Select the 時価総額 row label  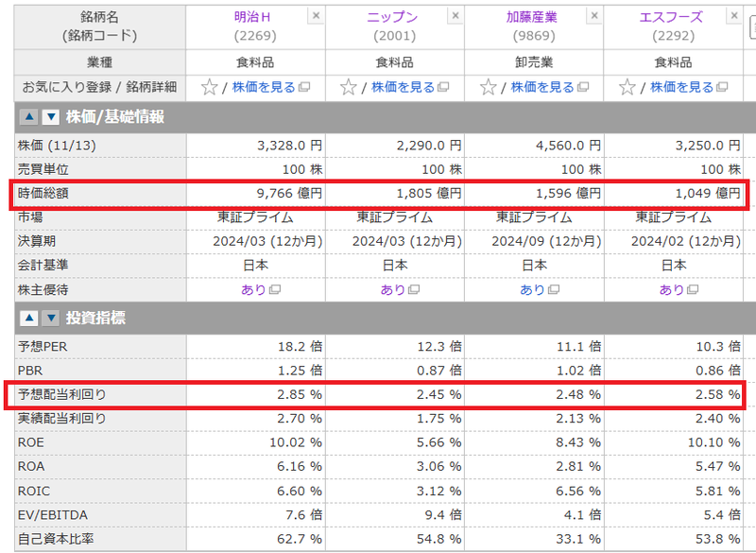(x=43, y=194)
